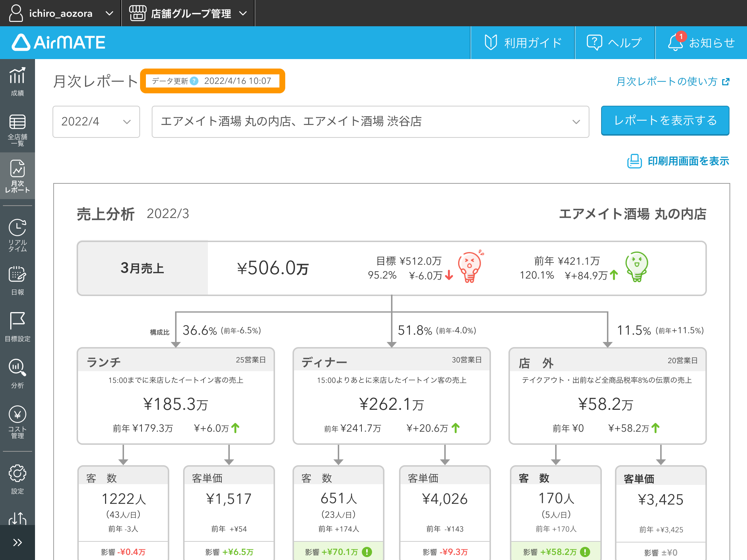
Task: Click 影響 -¥9.3万 dinner spend impact
Action: pyautogui.click(x=445, y=552)
